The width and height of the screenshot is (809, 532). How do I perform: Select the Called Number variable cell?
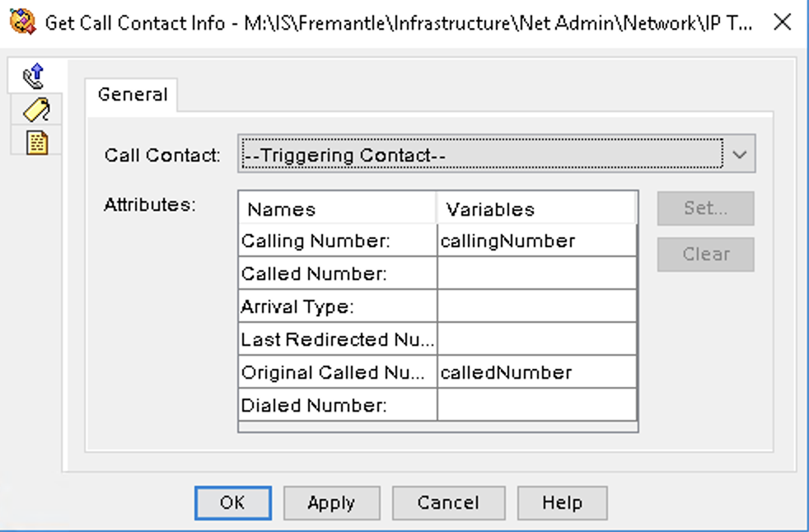click(536, 273)
